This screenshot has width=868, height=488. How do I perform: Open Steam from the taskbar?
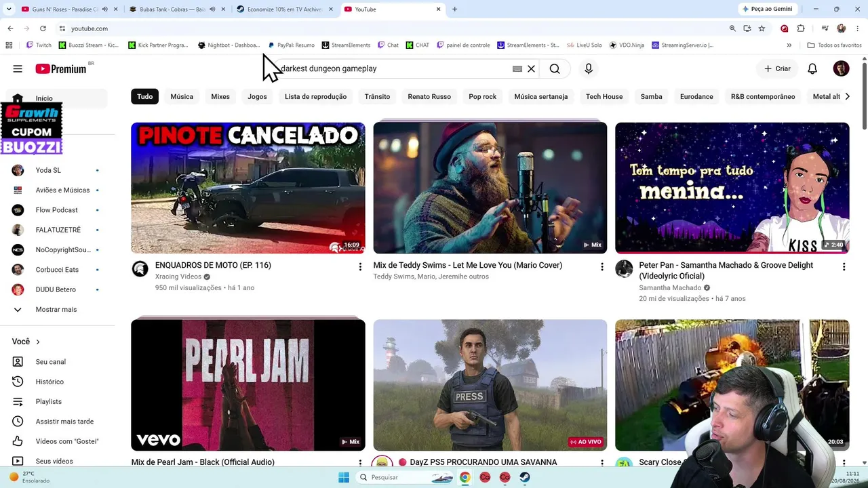click(x=525, y=477)
